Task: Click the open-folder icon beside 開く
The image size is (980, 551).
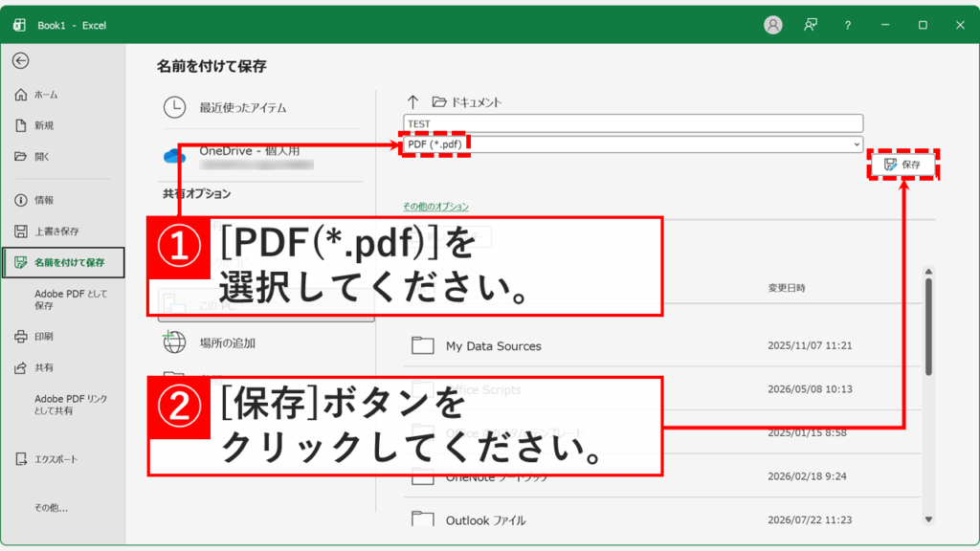Action: pyautogui.click(x=21, y=156)
